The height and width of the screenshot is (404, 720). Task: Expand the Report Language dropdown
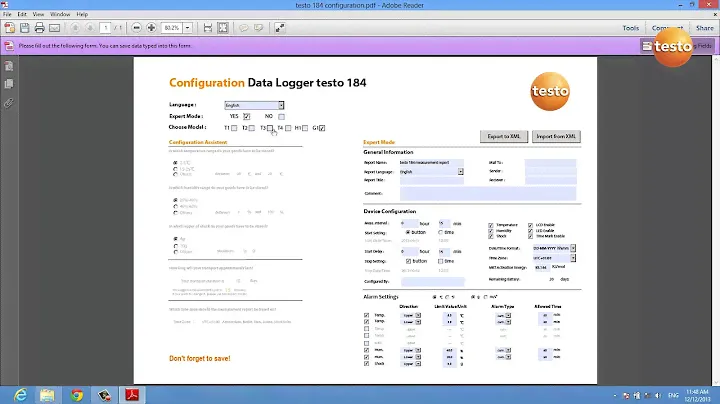tap(460, 172)
